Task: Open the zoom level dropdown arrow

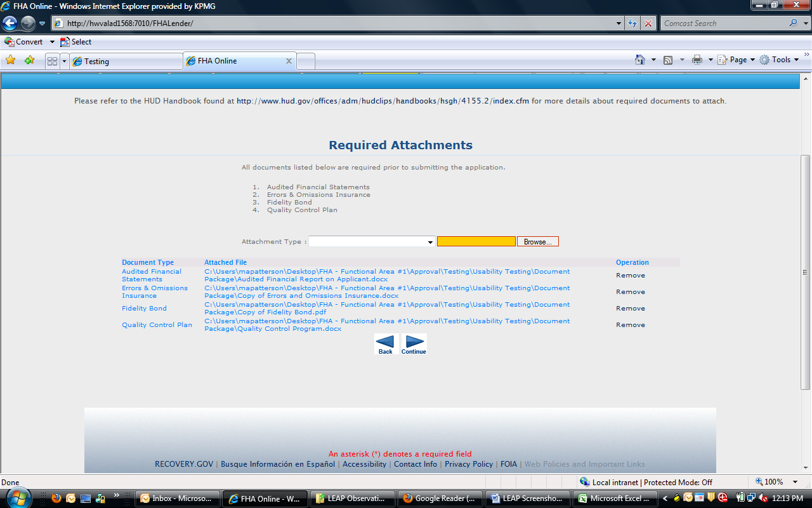Action: point(796,482)
